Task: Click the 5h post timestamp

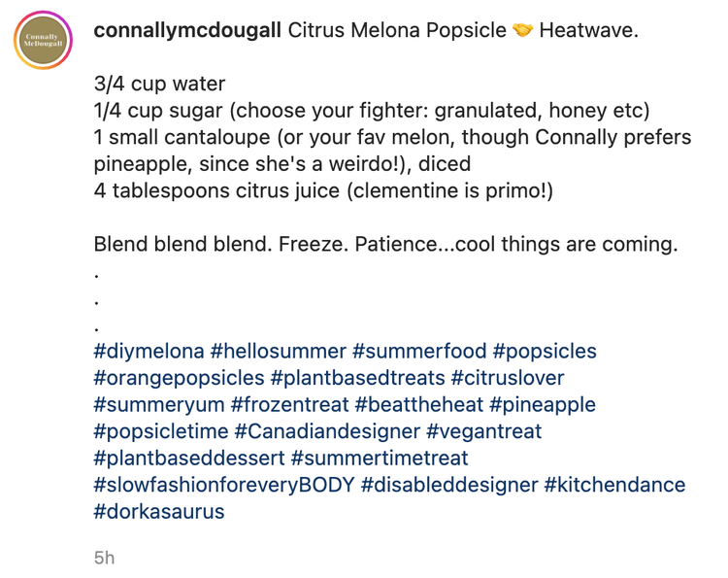Action: click(104, 558)
